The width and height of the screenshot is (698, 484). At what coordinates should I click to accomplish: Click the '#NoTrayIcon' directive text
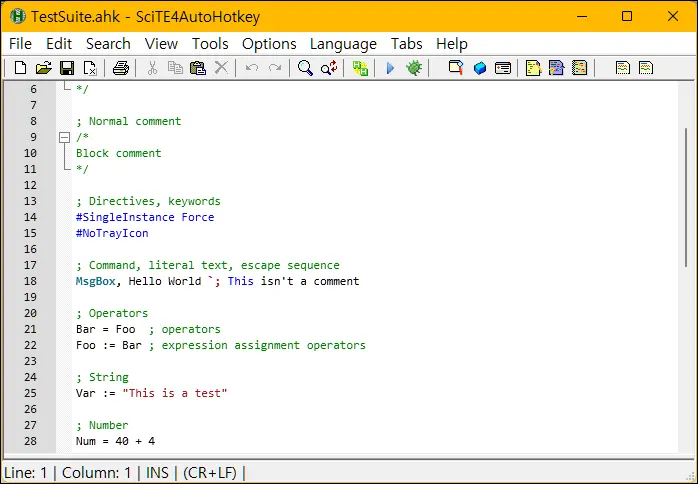click(112, 233)
